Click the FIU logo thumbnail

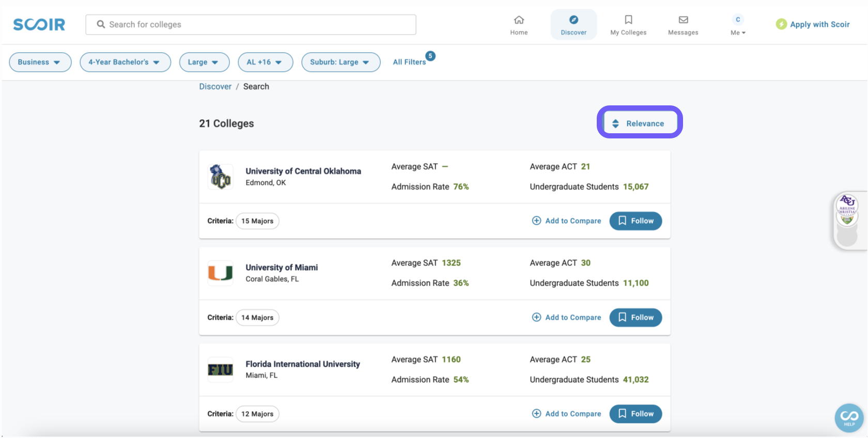[220, 369]
